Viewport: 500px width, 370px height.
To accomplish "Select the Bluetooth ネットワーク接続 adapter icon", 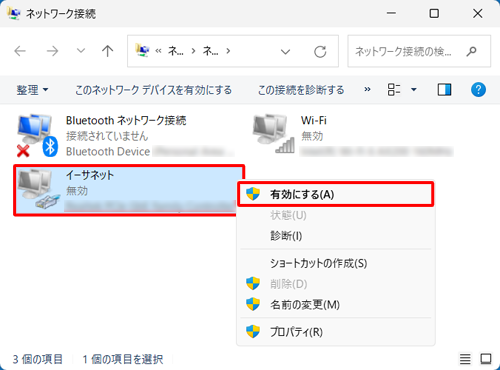I will click(x=37, y=136).
